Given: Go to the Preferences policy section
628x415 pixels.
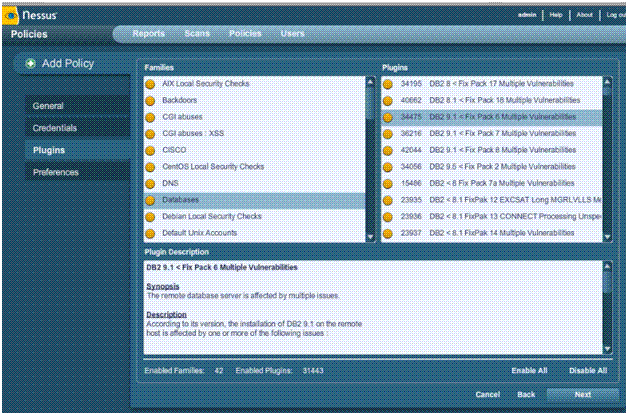Looking at the screenshot, I should [78, 172].
